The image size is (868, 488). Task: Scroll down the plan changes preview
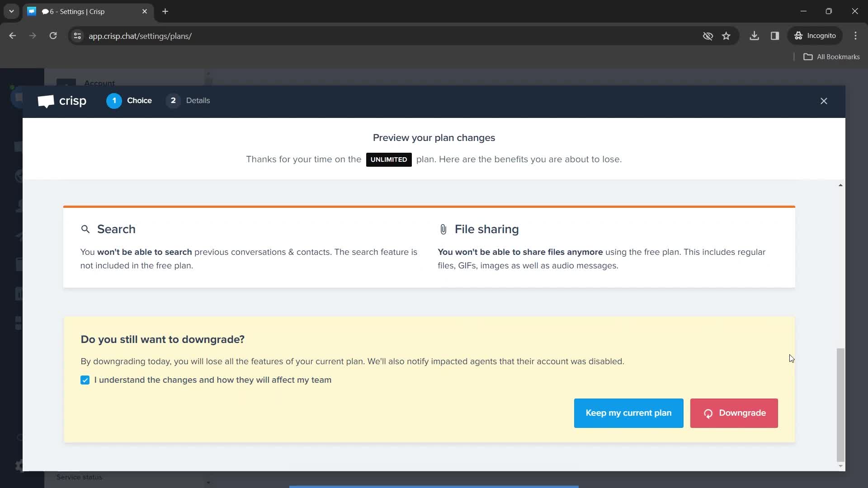coord(840,465)
